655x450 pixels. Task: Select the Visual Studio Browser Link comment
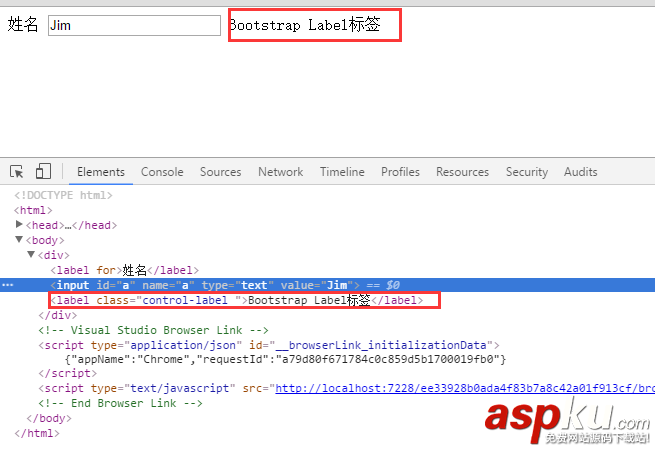[x=153, y=330]
